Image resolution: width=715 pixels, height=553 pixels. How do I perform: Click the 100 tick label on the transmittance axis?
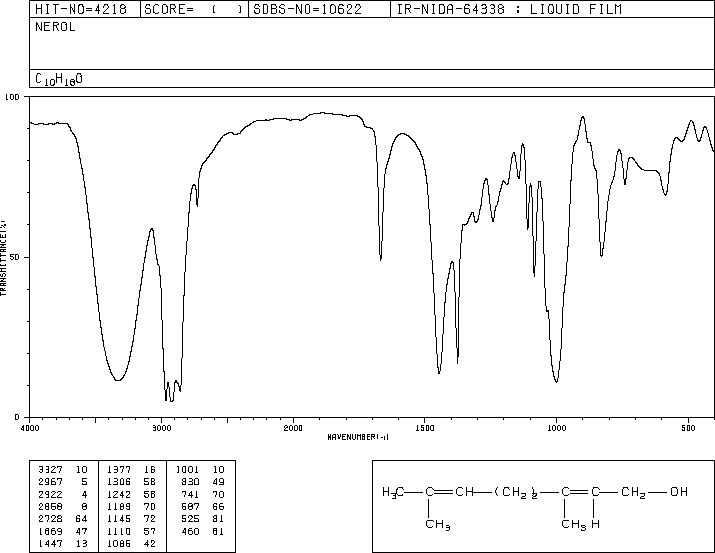12,97
